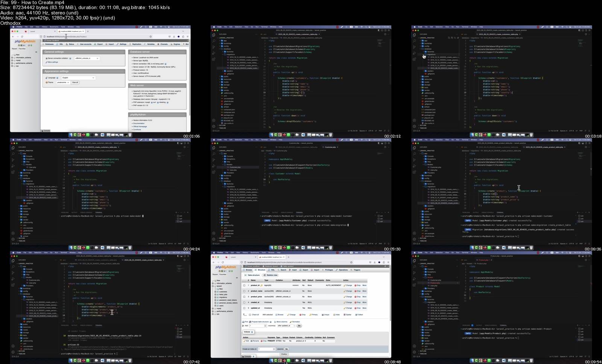Check the product_id row checkbox in the 00:08:48 thumbnail
Viewport: 602px width, 364px height.
click(x=244, y=285)
